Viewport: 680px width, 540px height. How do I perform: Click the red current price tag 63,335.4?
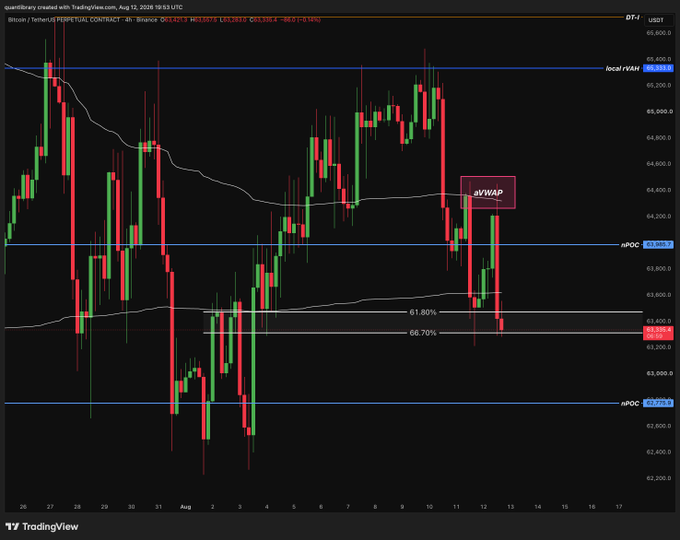point(658,333)
